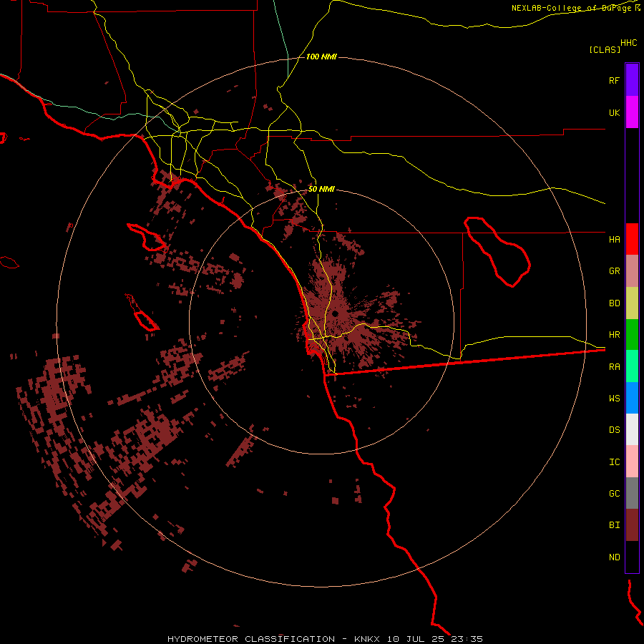Click the GC legend label
Image resolution: width=644 pixels, height=644 pixels.
coord(614,494)
